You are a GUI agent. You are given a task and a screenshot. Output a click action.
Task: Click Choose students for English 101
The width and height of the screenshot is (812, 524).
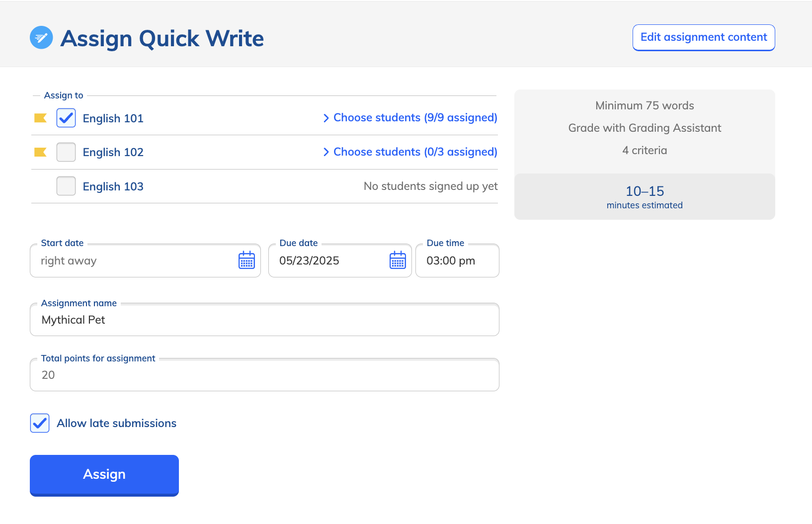tap(415, 117)
